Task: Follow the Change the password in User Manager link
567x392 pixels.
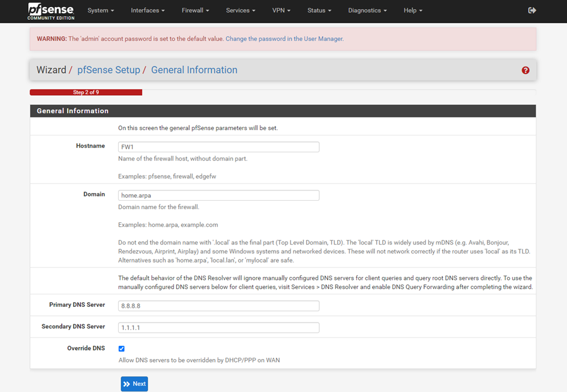Action: [284, 38]
